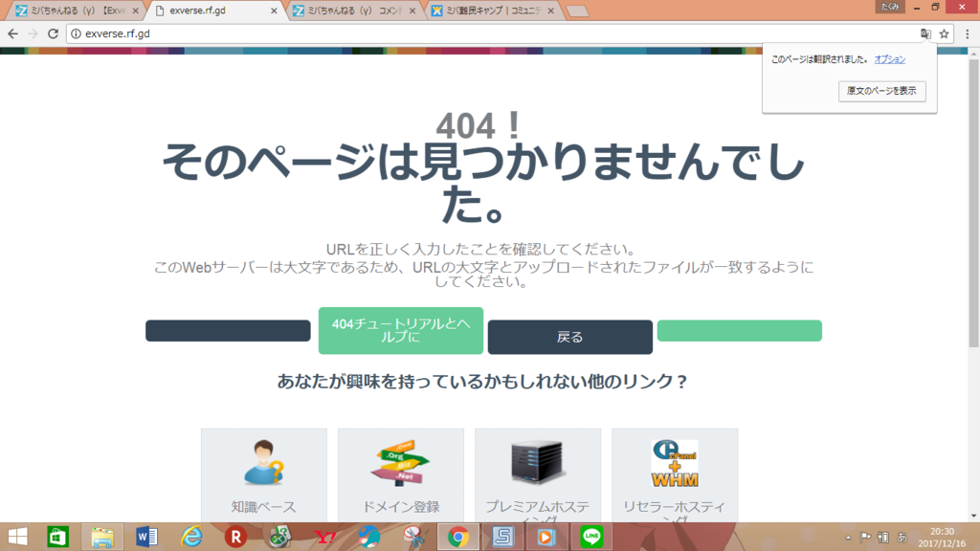Image resolution: width=980 pixels, height=551 pixels.
Task: Open the Snipping Tool scissors taskbar icon
Action: [413, 537]
